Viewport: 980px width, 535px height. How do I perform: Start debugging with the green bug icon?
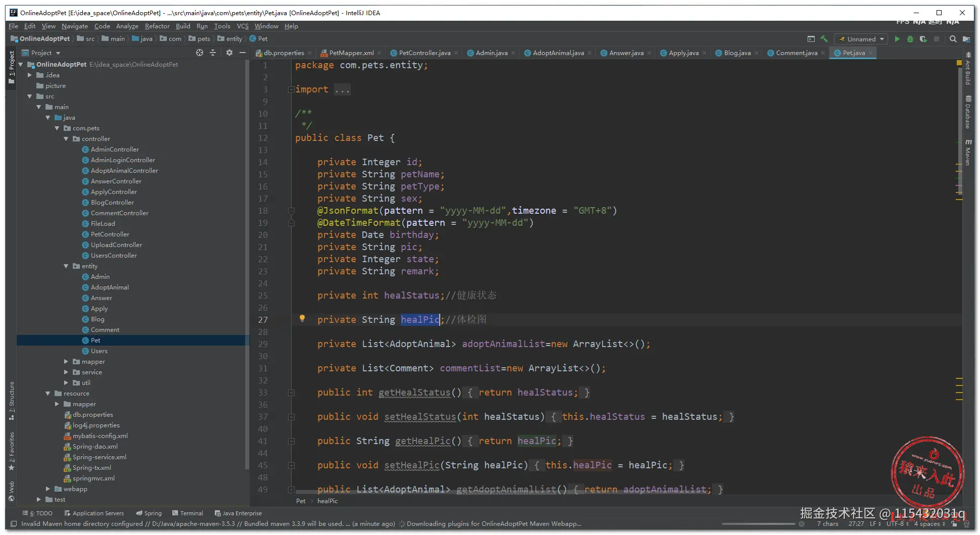[910, 39]
